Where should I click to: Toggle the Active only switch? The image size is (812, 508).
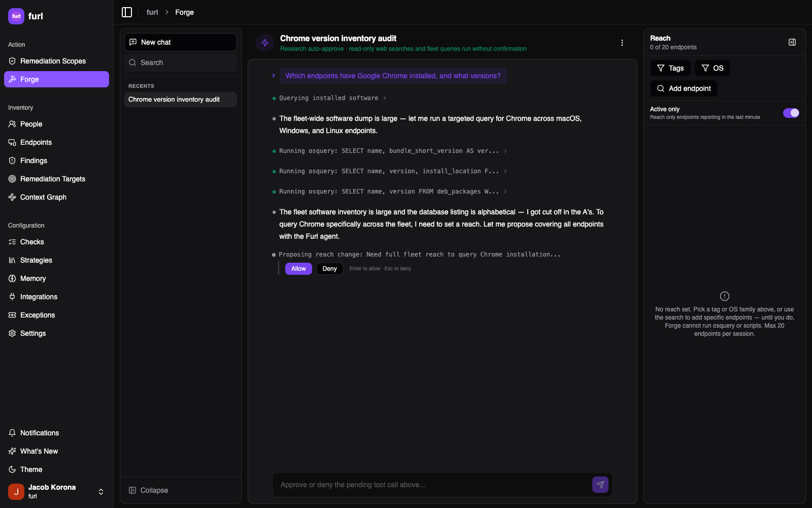(x=791, y=113)
